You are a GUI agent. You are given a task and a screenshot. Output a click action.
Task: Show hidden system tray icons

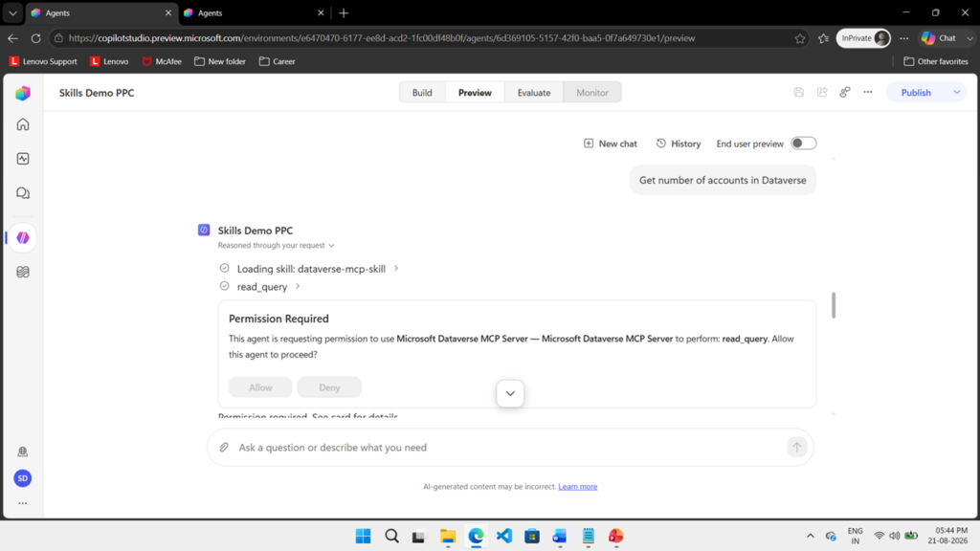(811, 536)
